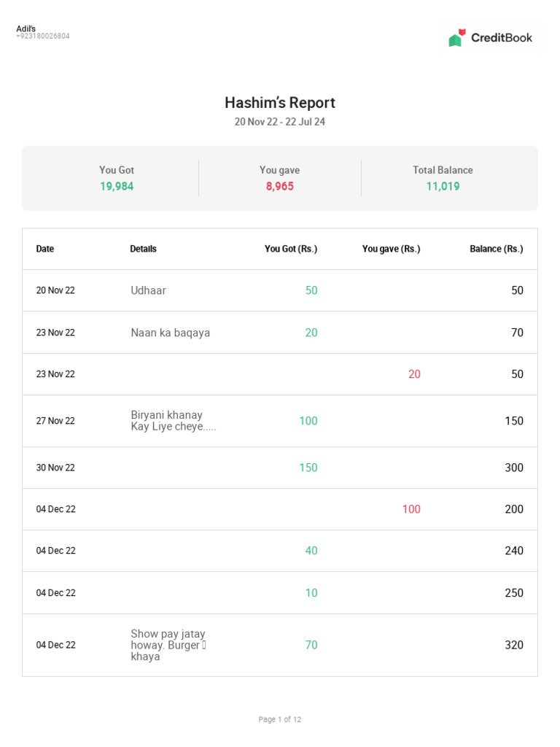Select the Show pay jatay howay Burger entry
The height and width of the screenshot is (747, 560).
168,645
